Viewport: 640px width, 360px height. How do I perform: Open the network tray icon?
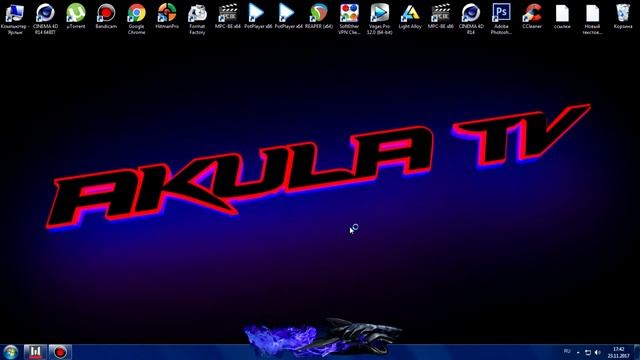click(x=588, y=352)
